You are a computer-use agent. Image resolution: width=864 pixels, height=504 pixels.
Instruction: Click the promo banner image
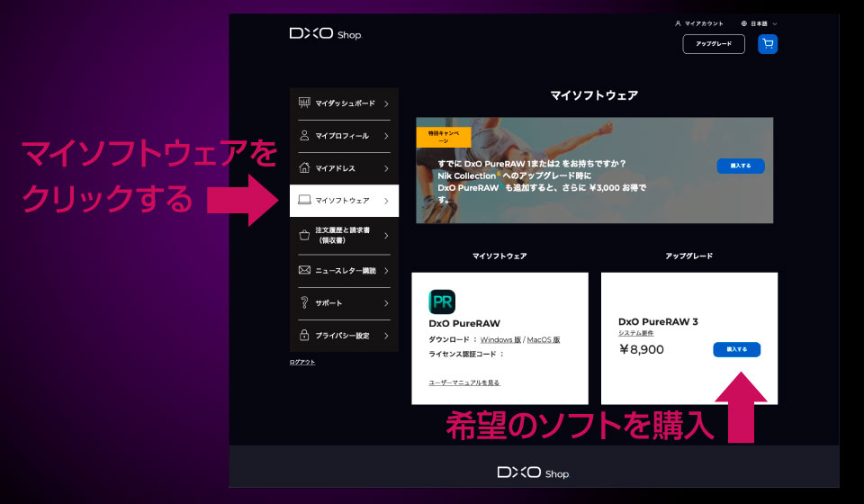point(595,170)
